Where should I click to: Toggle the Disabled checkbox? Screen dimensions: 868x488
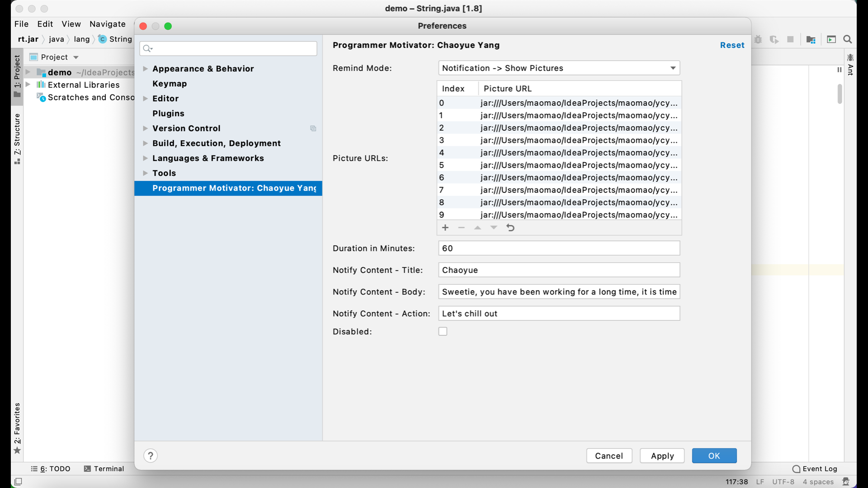coord(443,332)
